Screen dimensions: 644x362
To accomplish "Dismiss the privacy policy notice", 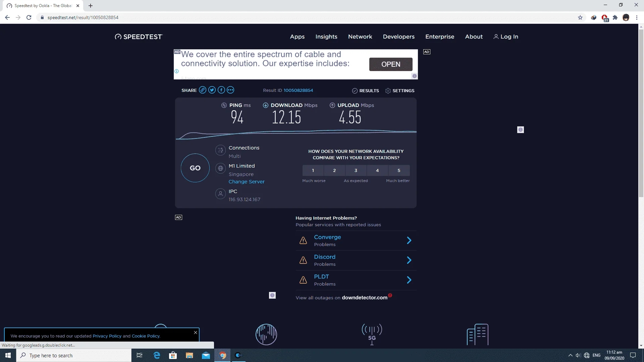I will [x=196, y=333].
